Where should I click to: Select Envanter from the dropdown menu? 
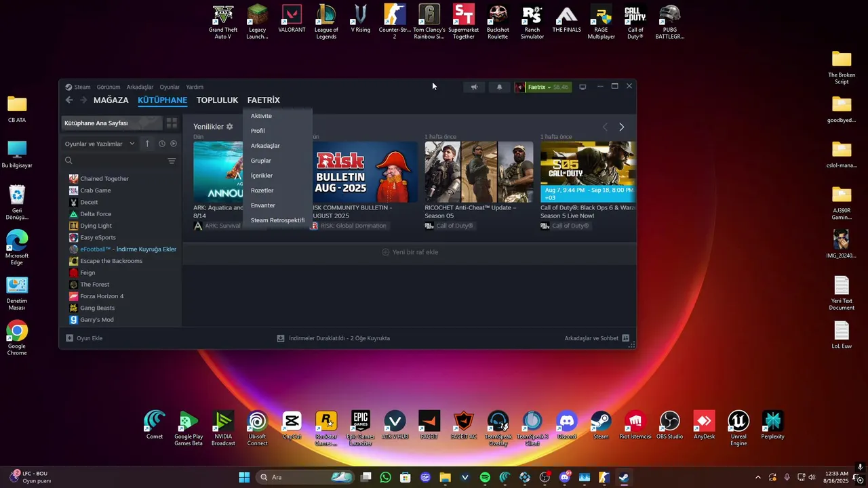click(277, 205)
